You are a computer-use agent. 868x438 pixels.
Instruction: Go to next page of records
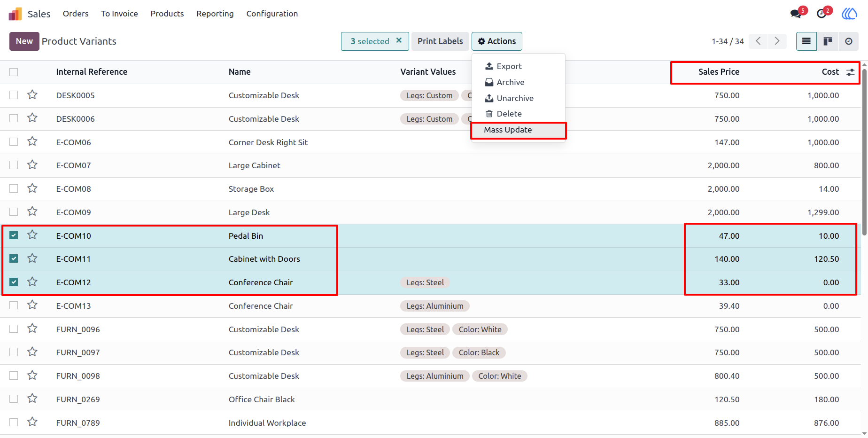pyautogui.click(x=777, y=41)
